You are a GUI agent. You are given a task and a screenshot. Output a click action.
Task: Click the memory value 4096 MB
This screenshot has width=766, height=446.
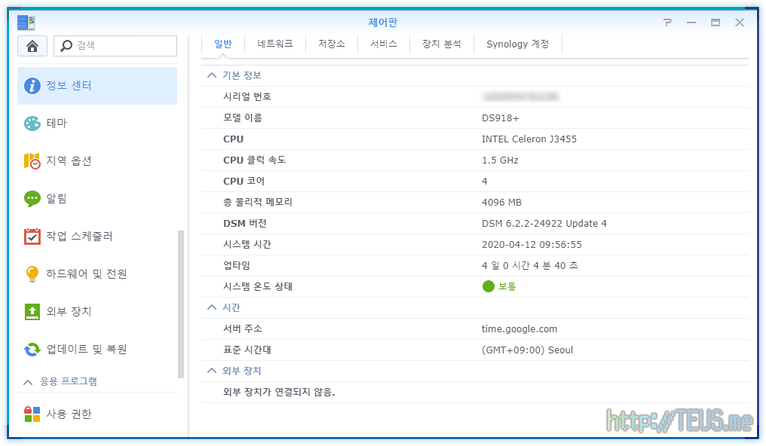pos(502,202)
